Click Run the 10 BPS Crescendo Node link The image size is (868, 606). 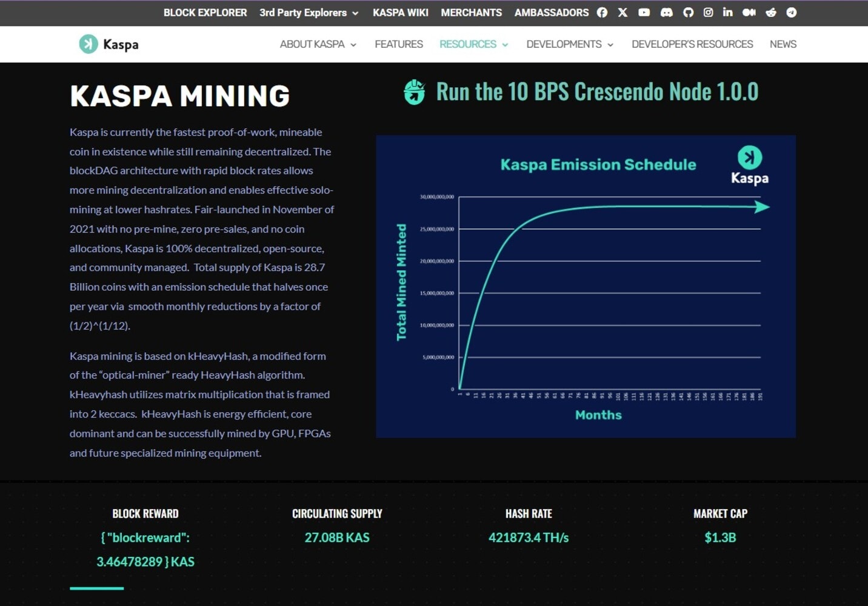pyautogui.click(x=596, y=92)
